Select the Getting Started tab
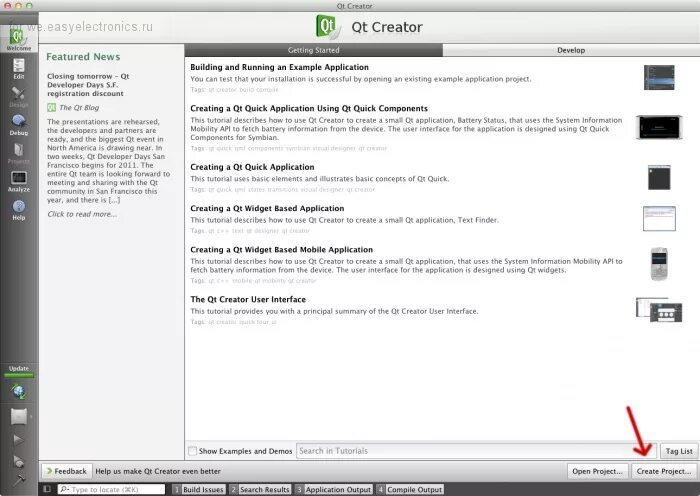The image size is (700, 496). [x=313, y=50]
